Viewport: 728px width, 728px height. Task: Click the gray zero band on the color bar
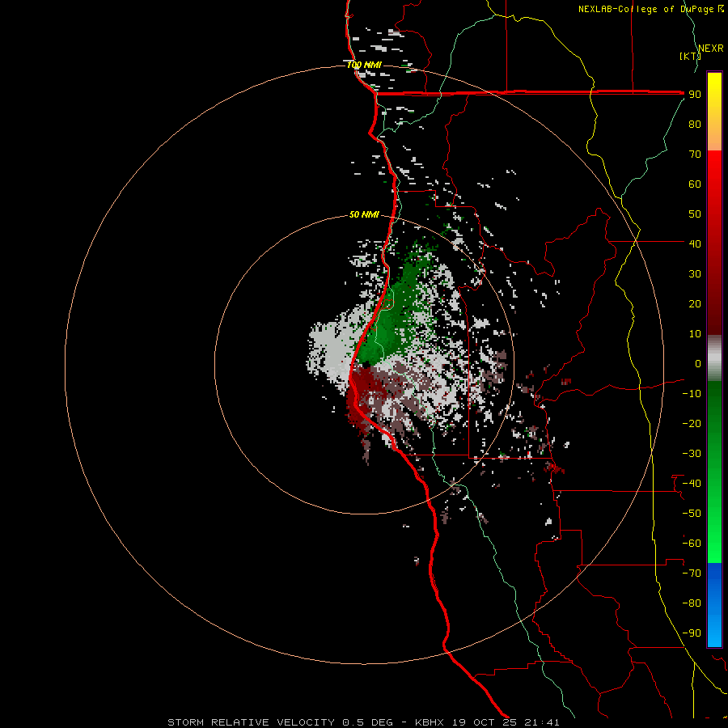[x=714, y=358]
